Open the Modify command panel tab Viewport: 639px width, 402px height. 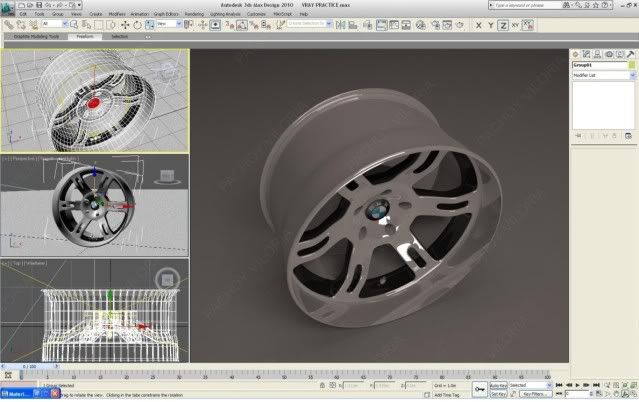pyautogui.click(x=586, y=54)
